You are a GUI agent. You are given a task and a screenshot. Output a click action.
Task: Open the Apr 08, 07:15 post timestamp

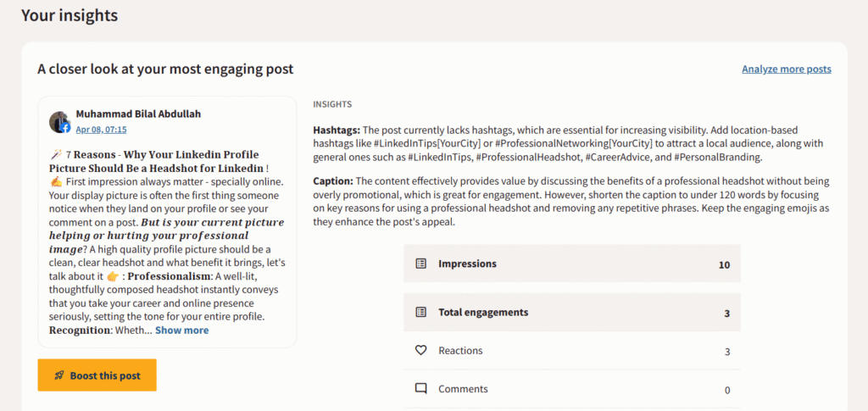click(102, 130)
